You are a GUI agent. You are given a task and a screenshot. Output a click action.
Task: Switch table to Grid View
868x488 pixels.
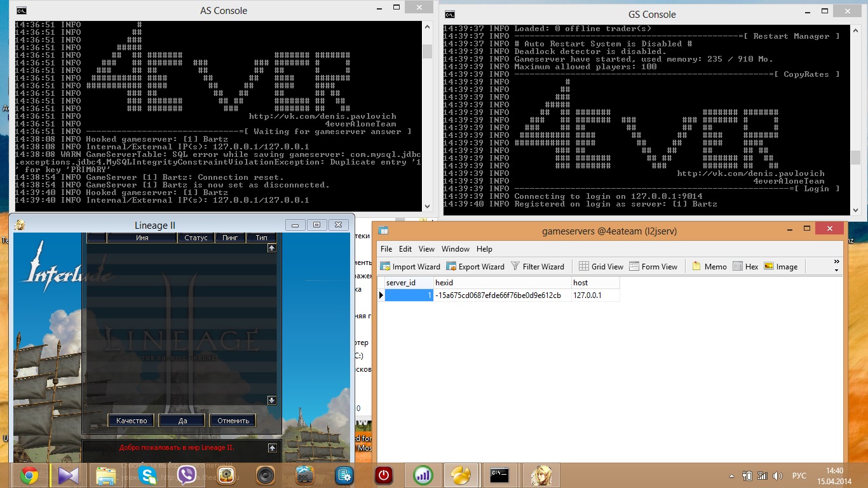click(x=601, y=266)
